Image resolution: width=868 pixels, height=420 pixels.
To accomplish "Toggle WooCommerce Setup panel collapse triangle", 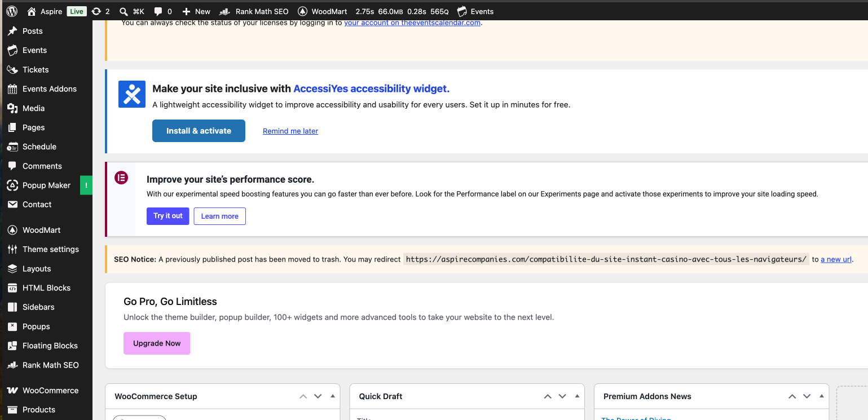I will point(333,396).
